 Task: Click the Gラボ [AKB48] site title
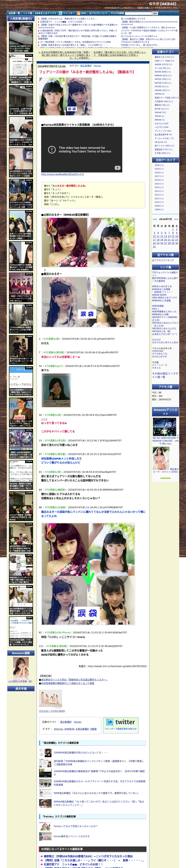point(163,4)
